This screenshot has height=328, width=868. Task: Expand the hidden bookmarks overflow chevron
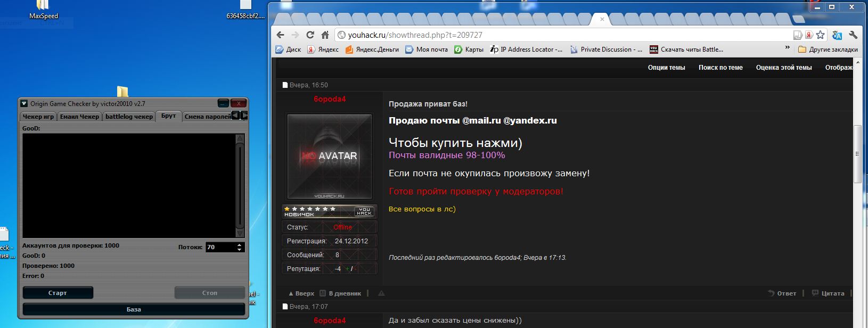click(788, 48)
